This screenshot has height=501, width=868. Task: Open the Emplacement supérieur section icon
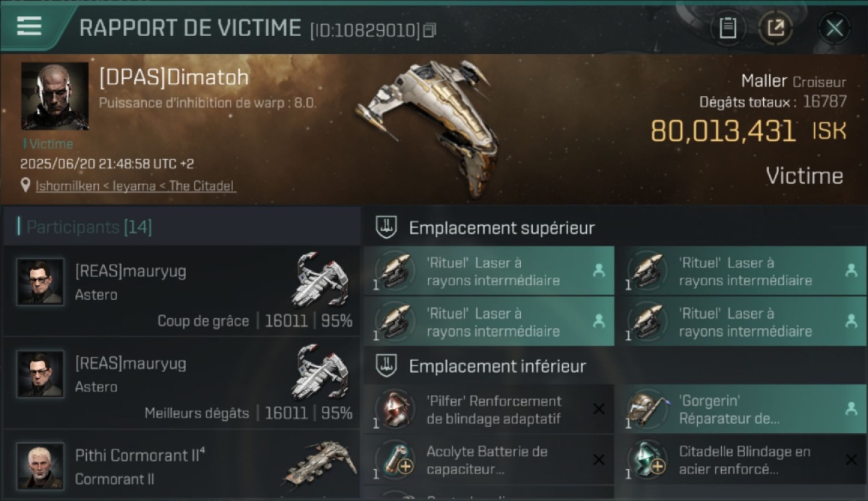click(387, 228)
